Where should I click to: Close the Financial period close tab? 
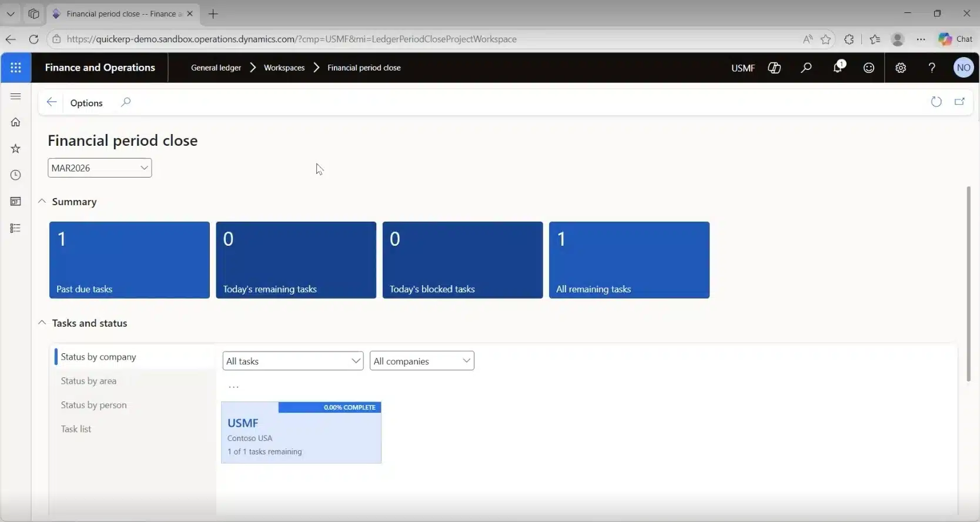(x=190, y=14)
